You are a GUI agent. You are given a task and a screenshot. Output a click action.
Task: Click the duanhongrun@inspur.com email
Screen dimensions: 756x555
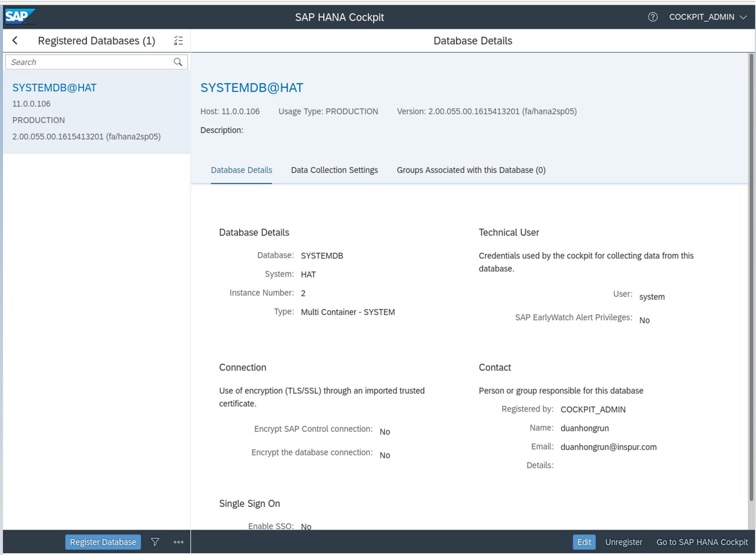(x=608, y=447)
